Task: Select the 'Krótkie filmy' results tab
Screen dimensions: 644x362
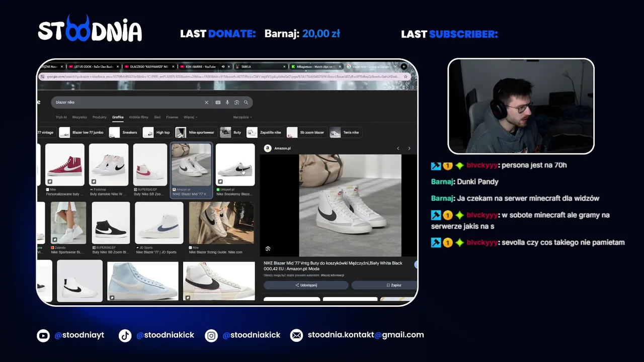Action: (139, 117)
